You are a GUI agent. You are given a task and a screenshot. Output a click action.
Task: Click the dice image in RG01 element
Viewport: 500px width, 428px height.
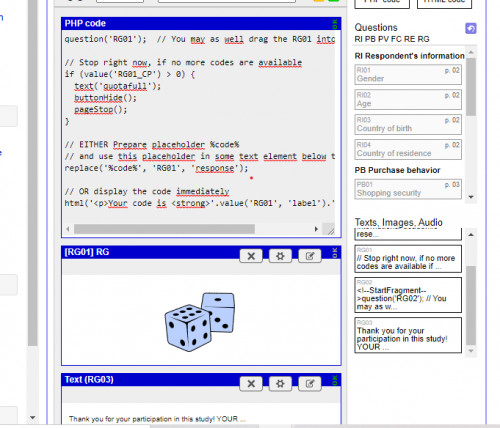[x=200, y=321]
